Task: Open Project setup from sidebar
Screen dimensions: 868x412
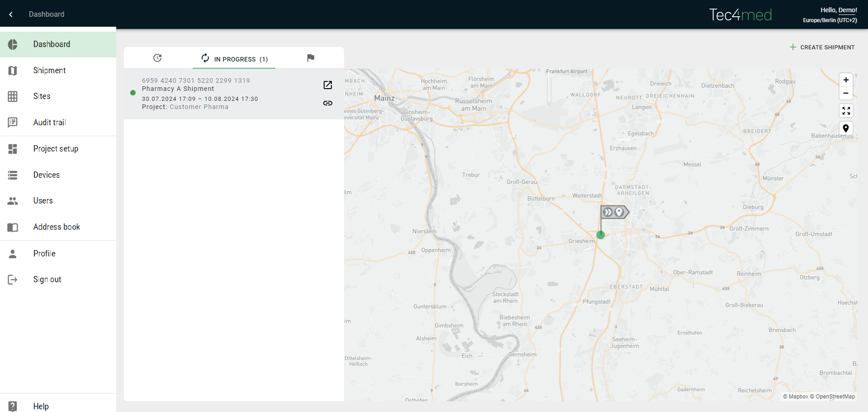Action: click(x=56, y=149)
